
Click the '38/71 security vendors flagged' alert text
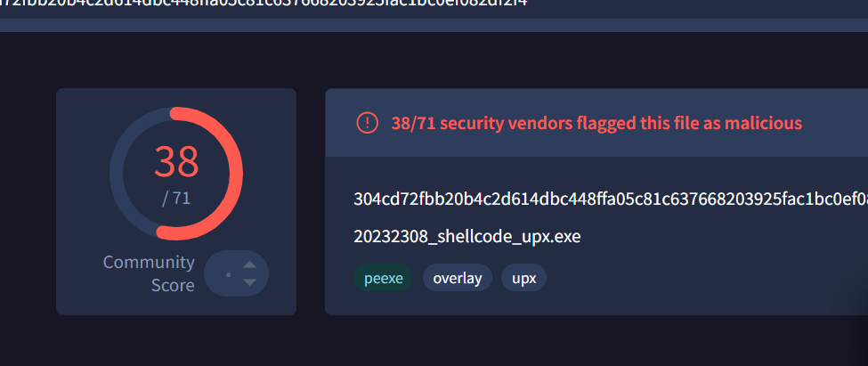(596, 123)
